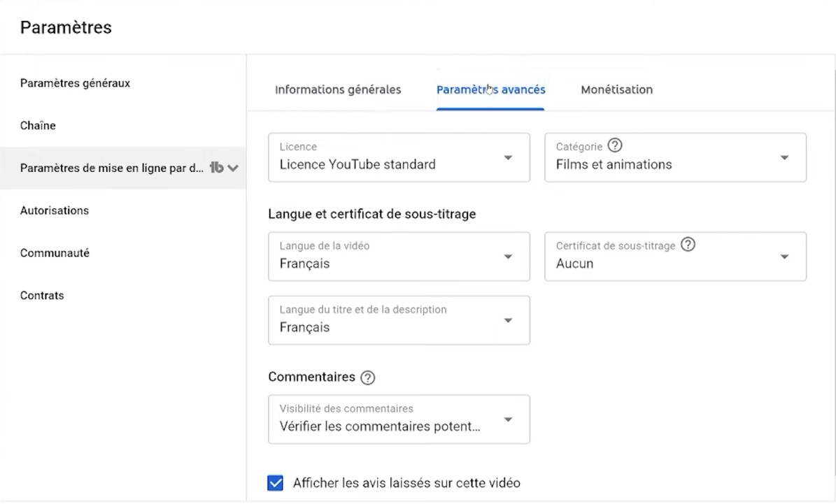
Task: Click the Certificat de sous-titrage help icon
Action: click(688, 245)
